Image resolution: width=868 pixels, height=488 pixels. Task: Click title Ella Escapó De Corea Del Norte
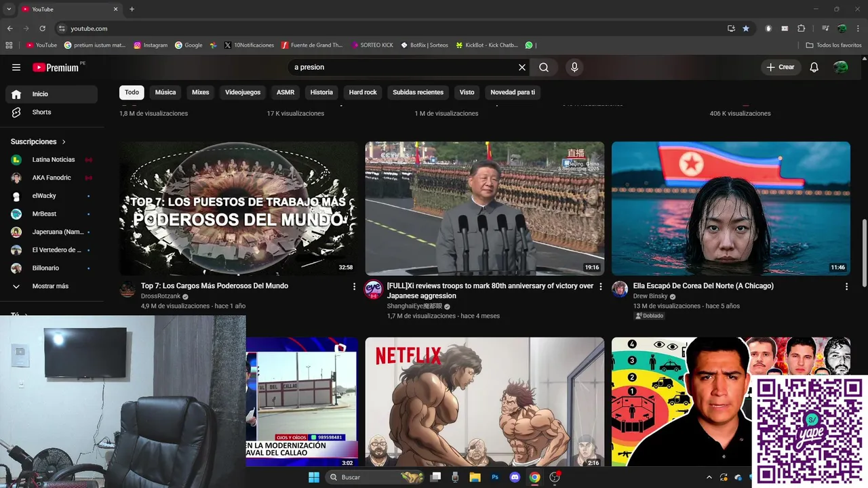[x=703, y=286]
